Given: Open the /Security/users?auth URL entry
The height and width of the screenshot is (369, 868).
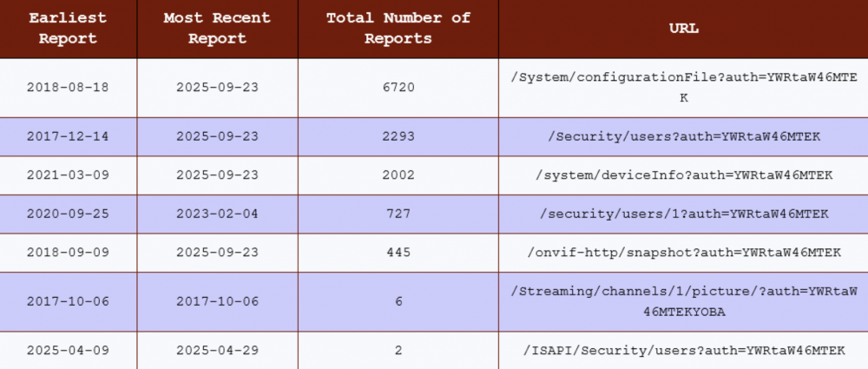Looking at the screenshot, I should (x=684, y=137).
